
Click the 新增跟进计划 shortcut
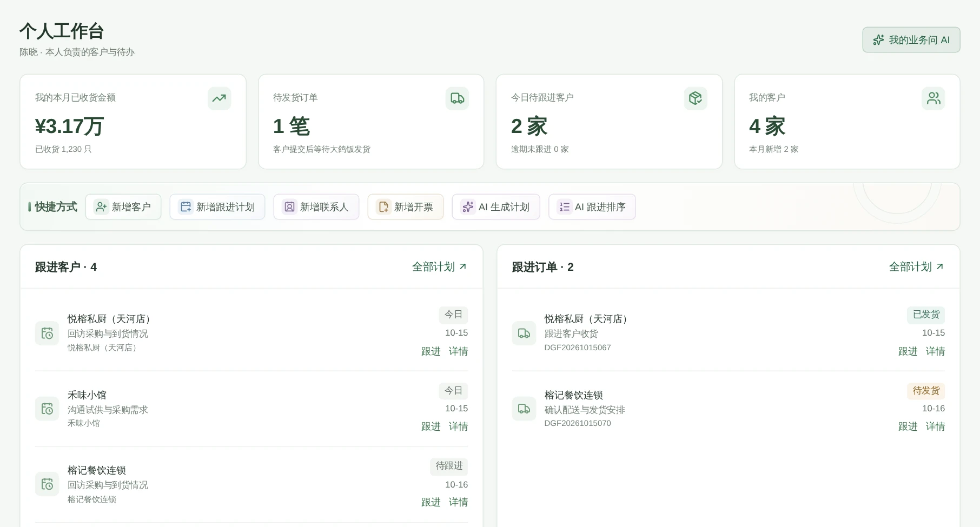217,207
